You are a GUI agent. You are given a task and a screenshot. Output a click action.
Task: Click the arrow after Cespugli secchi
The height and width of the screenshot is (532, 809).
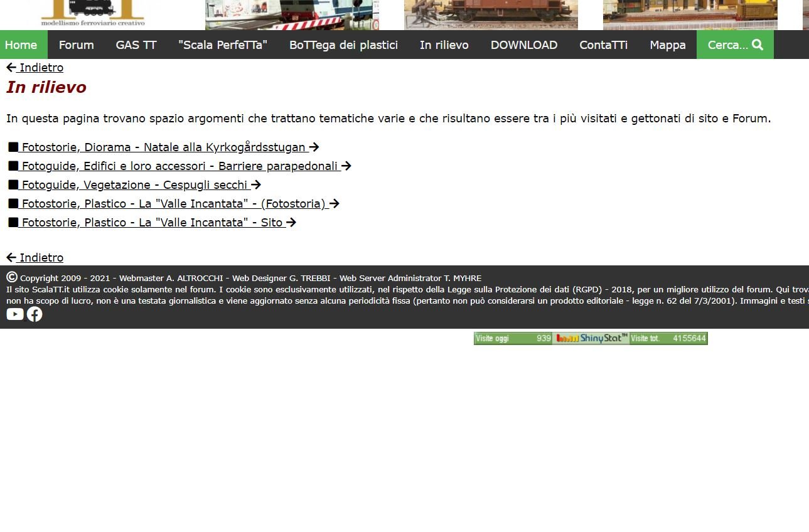tap(256, 185)
